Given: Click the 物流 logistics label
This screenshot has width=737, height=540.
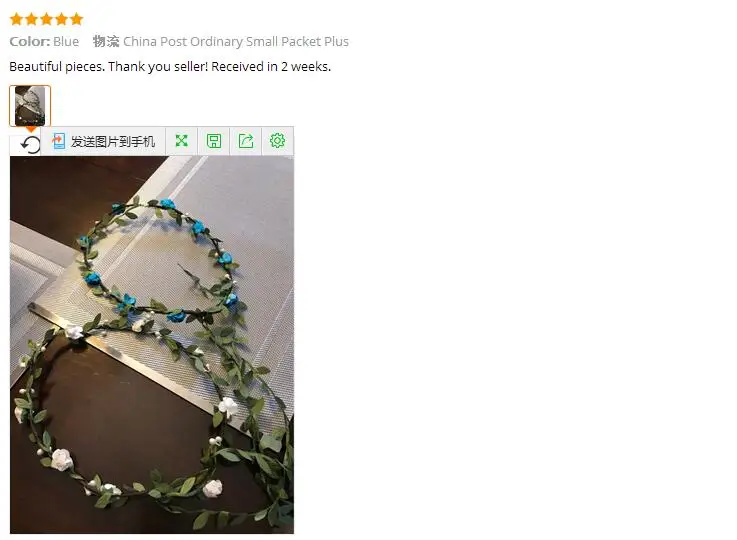Looking at the screenshot, I should click(x=106, y=41).
